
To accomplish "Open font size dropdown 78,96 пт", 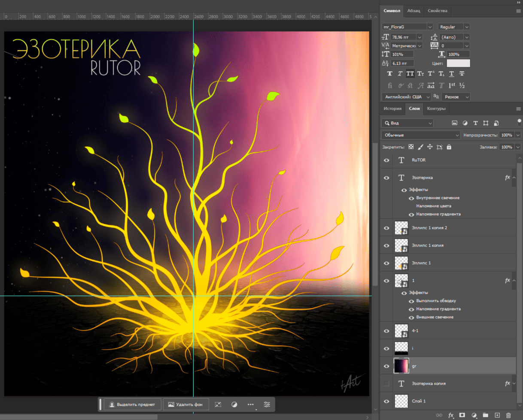I will click(x=420, y=37).
